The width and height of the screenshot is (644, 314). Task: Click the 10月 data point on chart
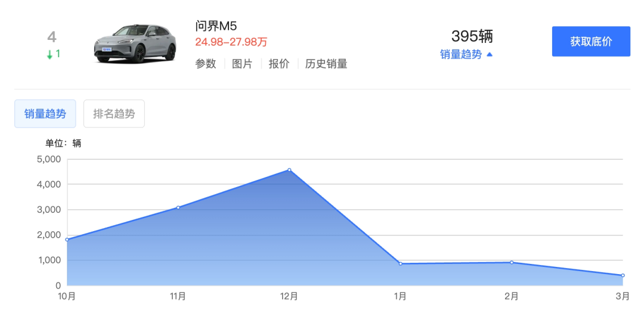67,240
